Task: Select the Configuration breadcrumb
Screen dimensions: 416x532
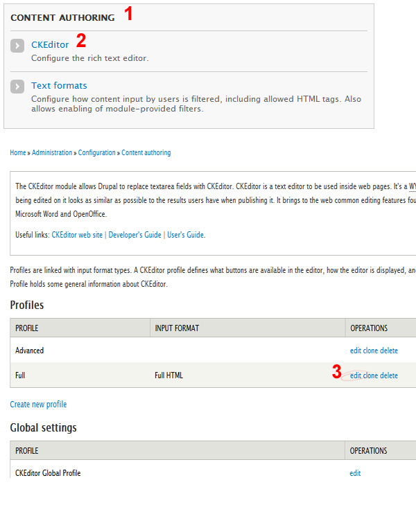Action: pos(97,152)
